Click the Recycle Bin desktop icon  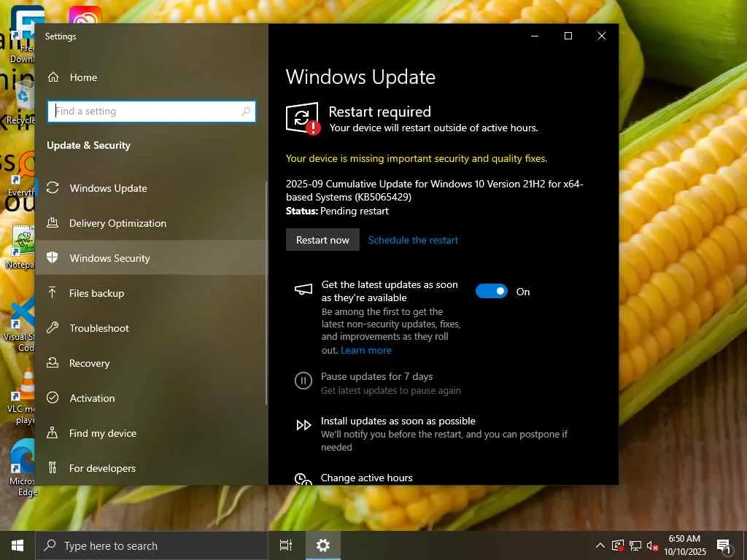(x=23, y=102)
